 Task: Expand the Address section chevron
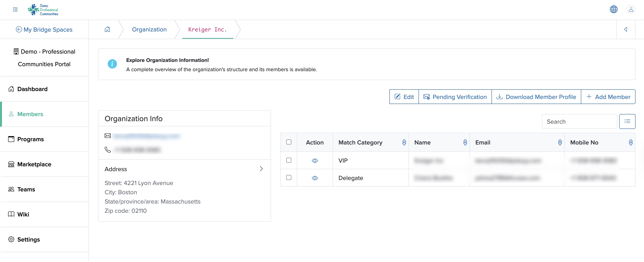261,169
